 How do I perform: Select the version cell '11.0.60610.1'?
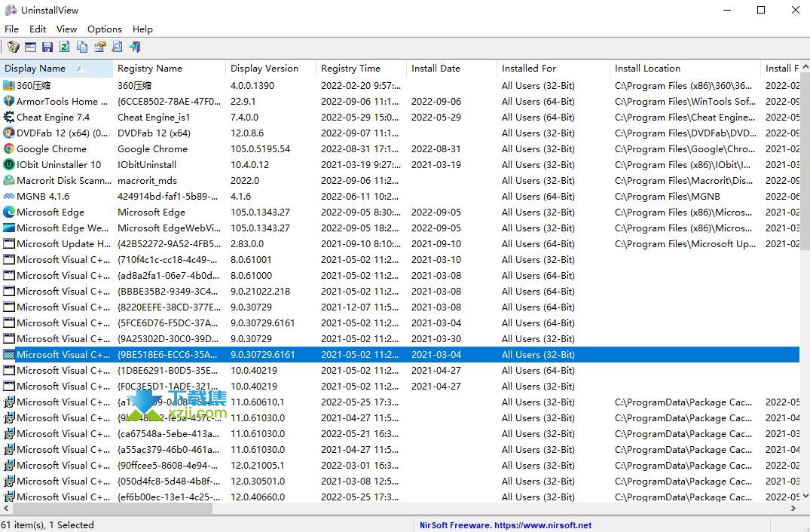(257, 402)
